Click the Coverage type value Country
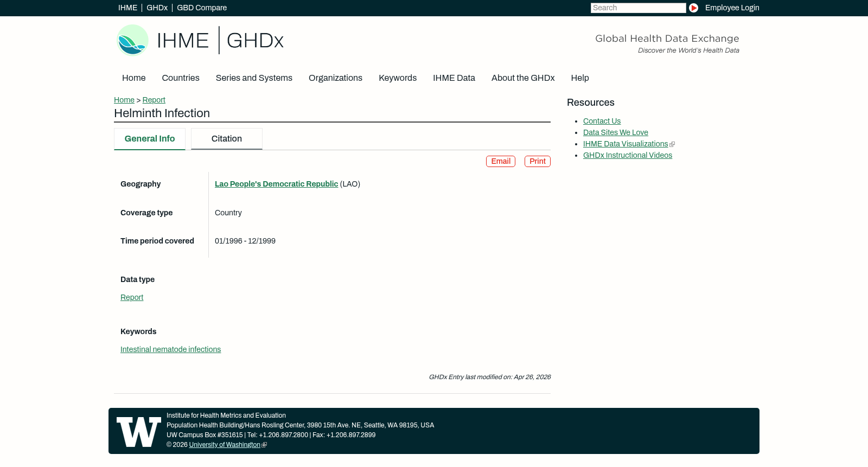 click(x=228, y=213)
